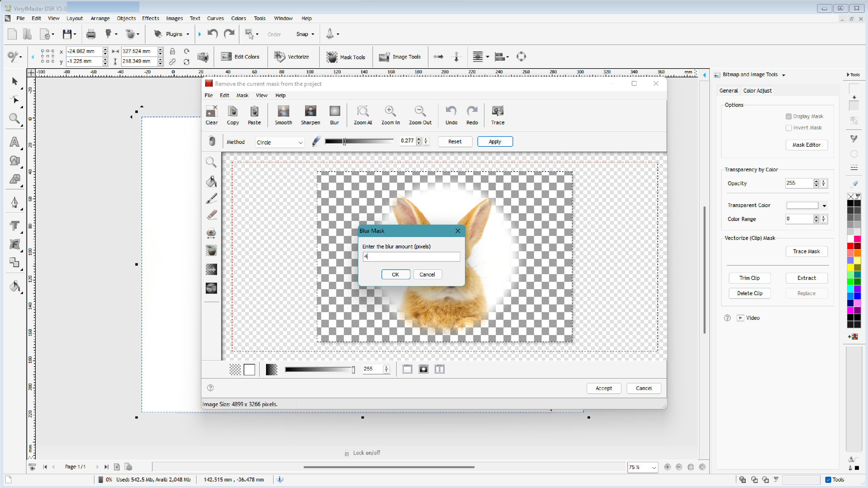Select the zoom tool in left toolbox
Image resolution: width=868 pixels, height=488 pixels.
click(14, 118)
